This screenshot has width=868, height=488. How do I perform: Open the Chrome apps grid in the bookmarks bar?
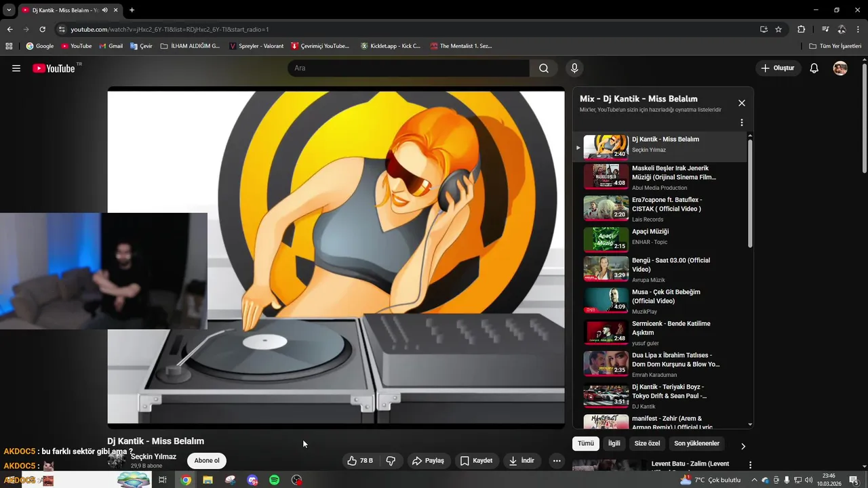point(9,46)
